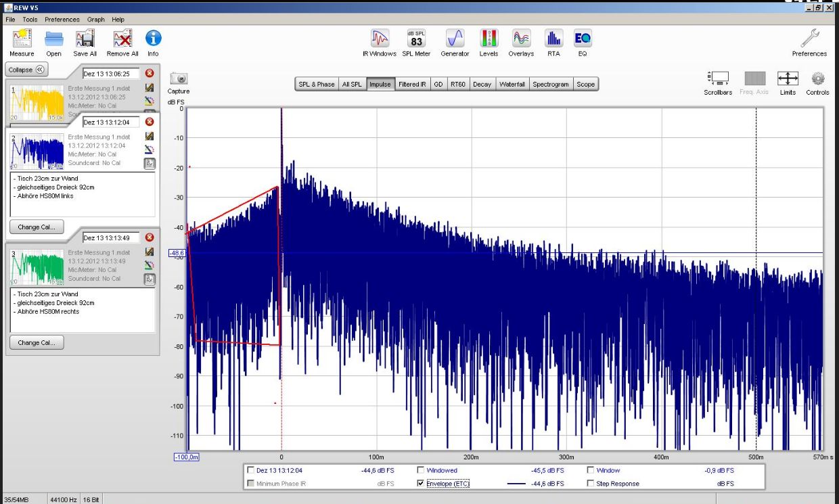This screenshot has width=839, height=504.
Task: Open the Help menu
Action: click(118, 20)
